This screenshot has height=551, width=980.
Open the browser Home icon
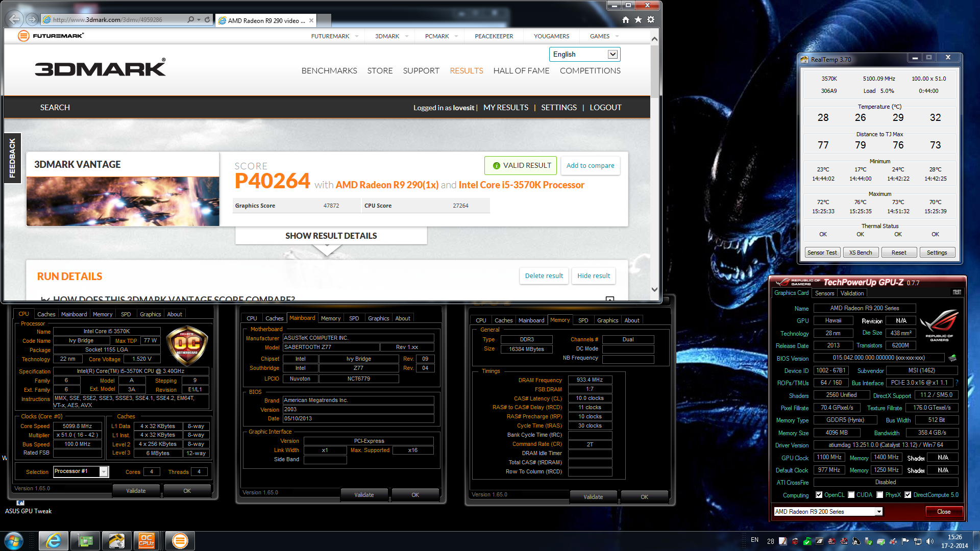(626, 19)
